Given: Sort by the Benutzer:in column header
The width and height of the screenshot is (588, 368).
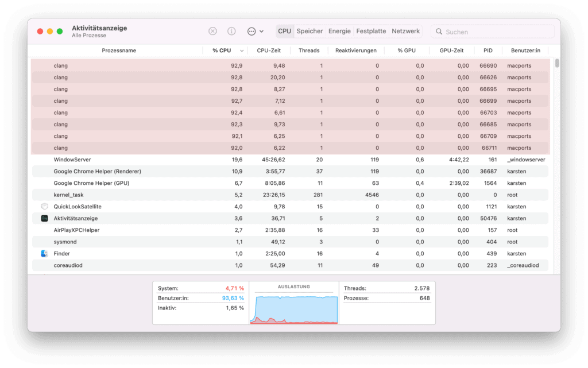Looking at the screenshot, I should (x=526, y=50).
